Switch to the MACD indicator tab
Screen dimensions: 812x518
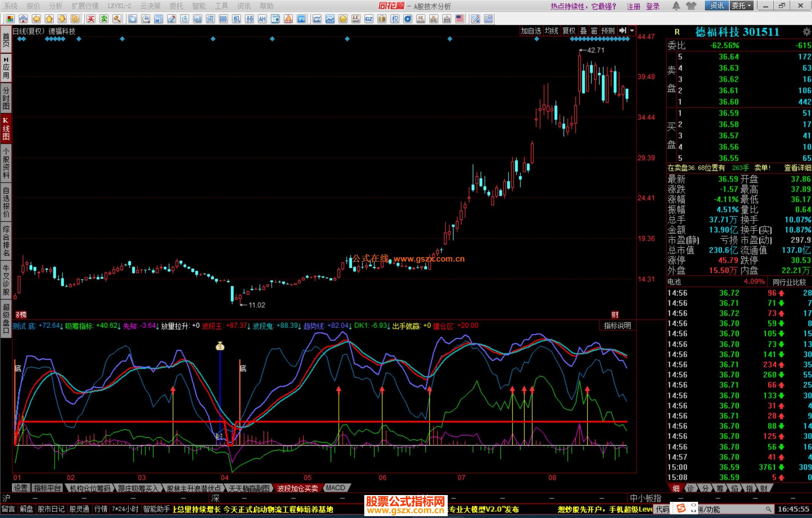pos(335,488)
